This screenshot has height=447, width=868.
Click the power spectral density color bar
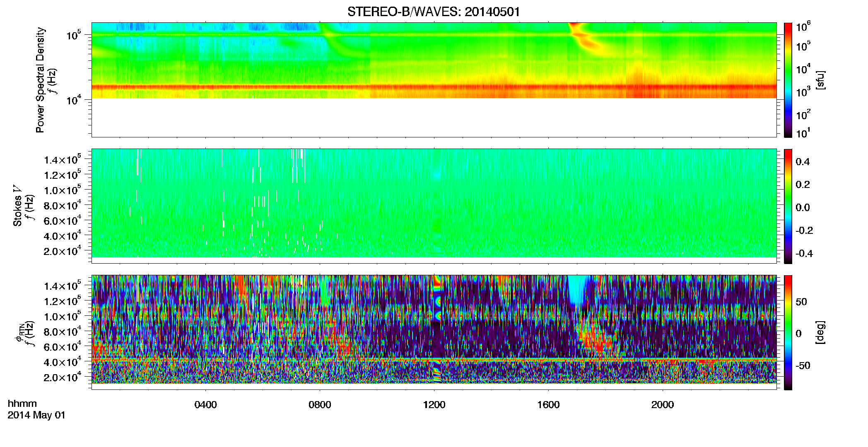click(x=788, y=80)
